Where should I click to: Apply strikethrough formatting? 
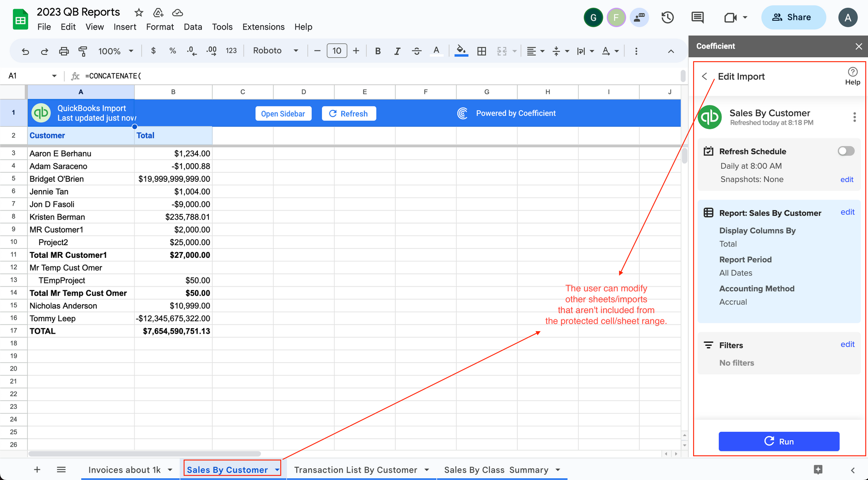417,51
